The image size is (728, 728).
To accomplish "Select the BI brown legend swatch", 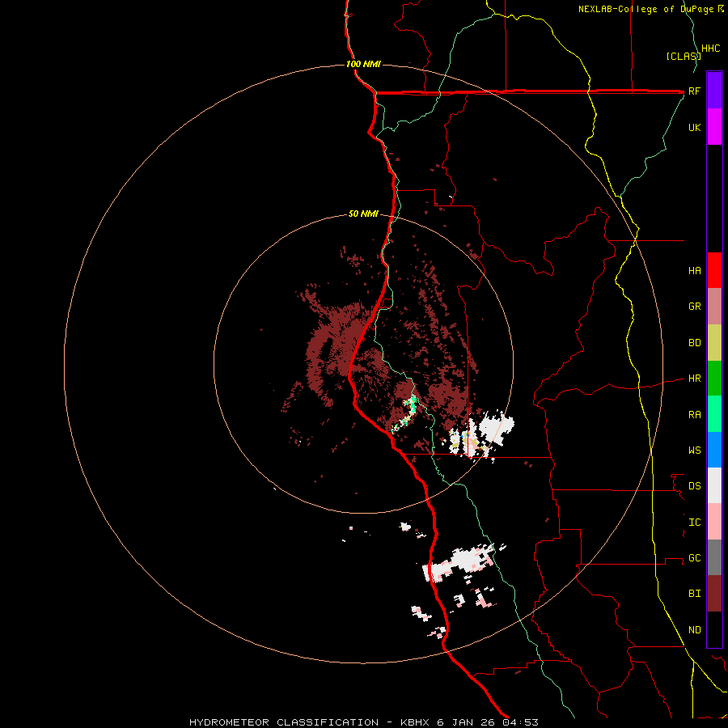I will (714, 594).
